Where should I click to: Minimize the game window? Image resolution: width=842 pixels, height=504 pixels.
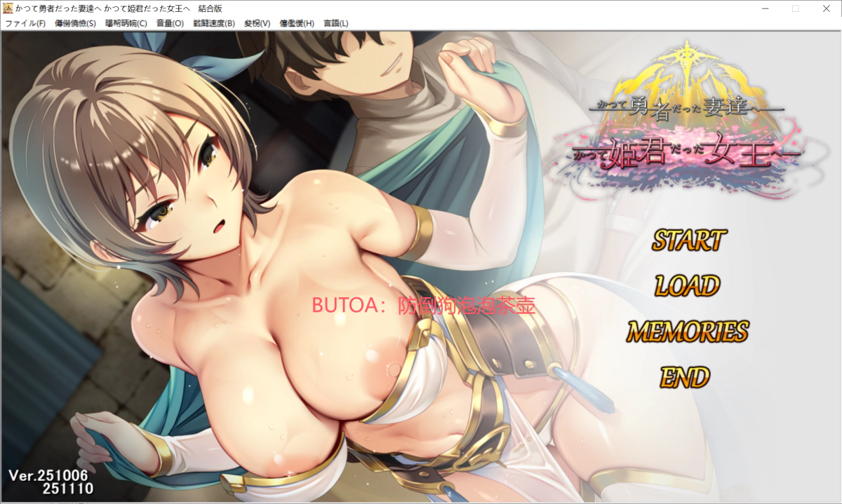tap(763, 8)
